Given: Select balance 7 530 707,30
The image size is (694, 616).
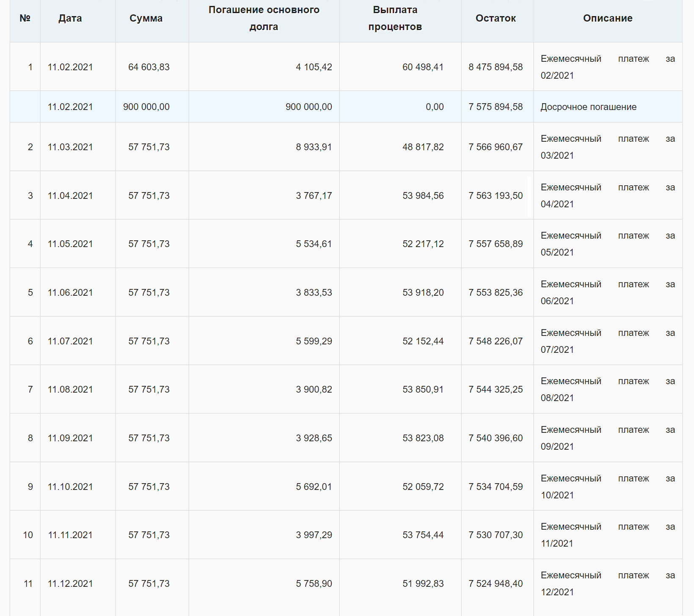Looking at the screenshot, I should [x=496, y=535].
